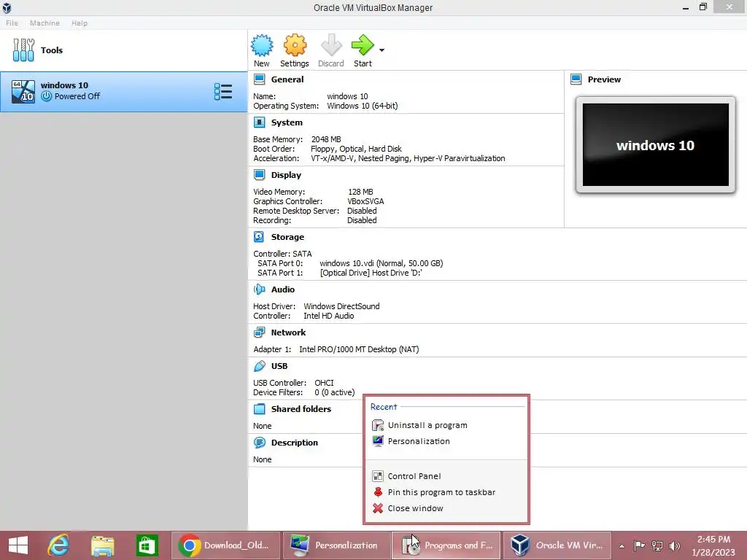Open the windows 10 VM list menu icon
Image resolution: width=747 pixels, height=560 pixels.
click(x=223, y=91)
